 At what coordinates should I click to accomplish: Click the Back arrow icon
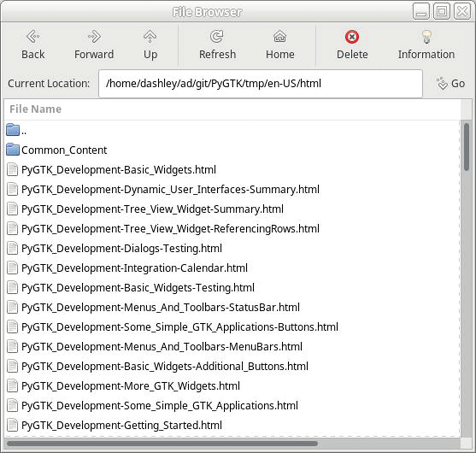[33, 37]
